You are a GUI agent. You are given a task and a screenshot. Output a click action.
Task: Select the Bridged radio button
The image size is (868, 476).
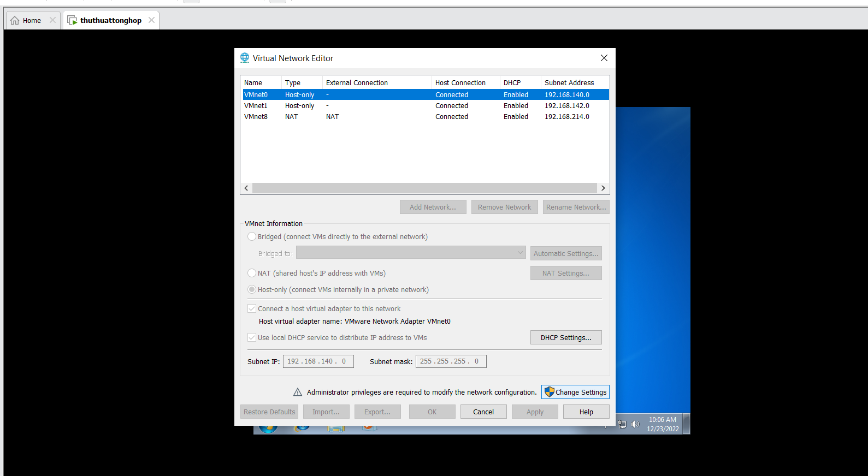click(252, 236)
